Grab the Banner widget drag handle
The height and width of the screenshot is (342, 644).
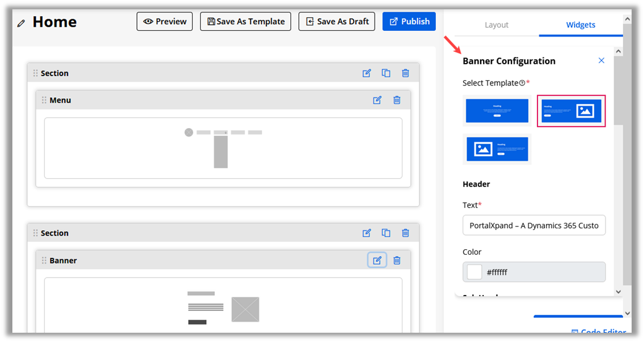(x=44, y=260)
